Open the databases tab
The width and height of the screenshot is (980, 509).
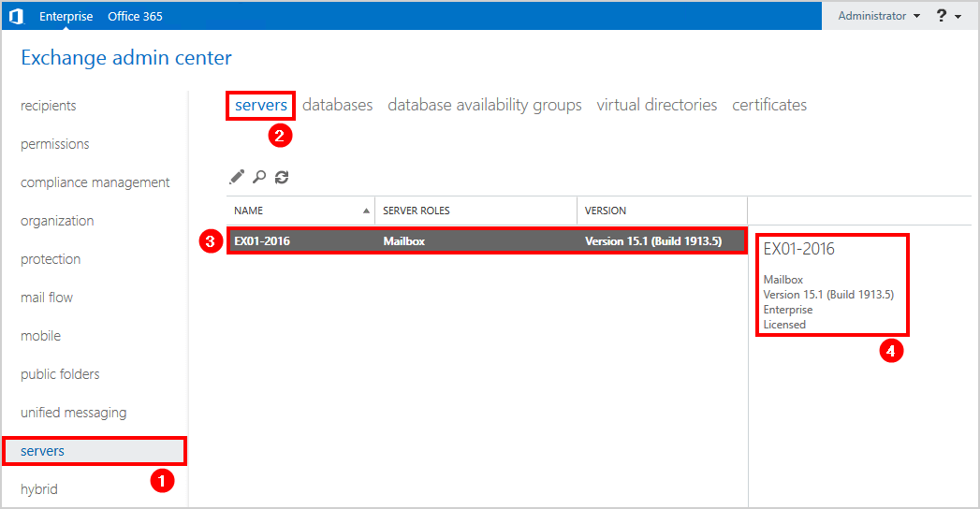click(338, 105)
